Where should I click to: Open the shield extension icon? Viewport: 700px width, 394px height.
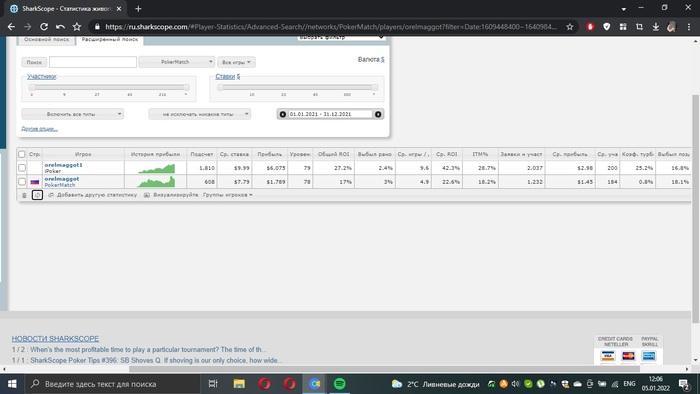(606, 27)
